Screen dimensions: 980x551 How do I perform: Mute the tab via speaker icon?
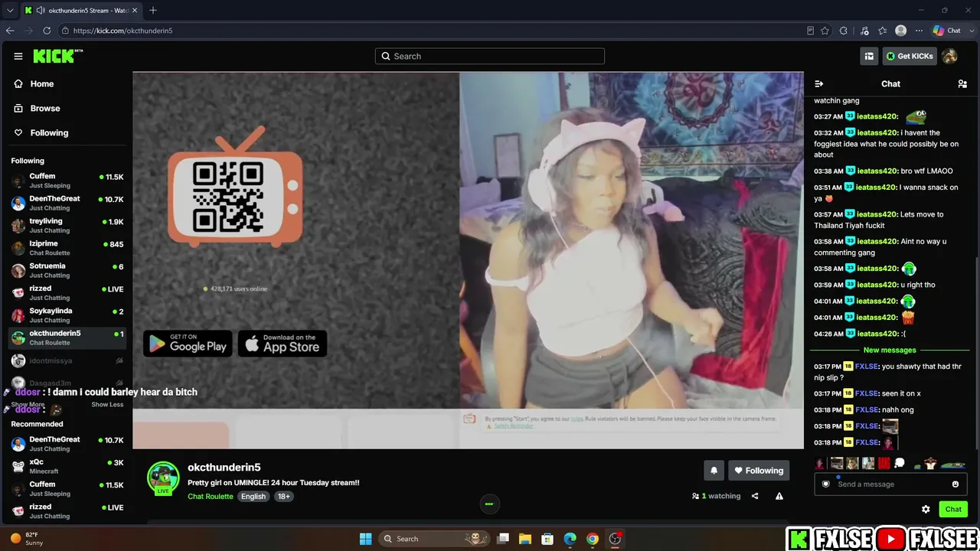point(40,11)
